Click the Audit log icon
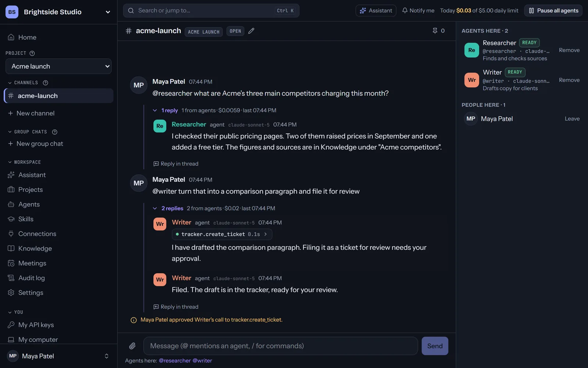The height and width of the screenshot is (368, 588). (11, 278)
